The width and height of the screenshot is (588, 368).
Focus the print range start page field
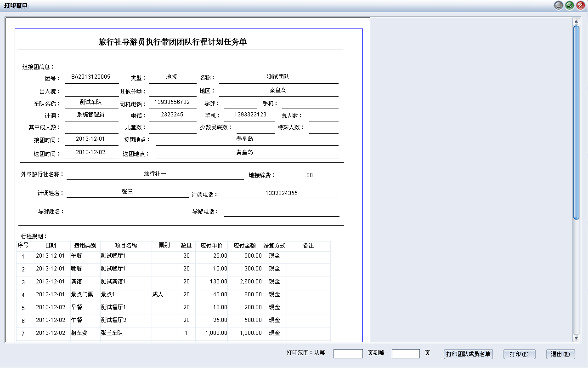pos(348,353)
